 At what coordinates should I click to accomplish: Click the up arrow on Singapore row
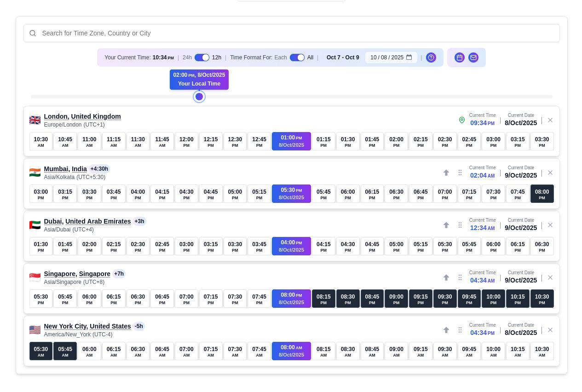[x=446, y=277]
